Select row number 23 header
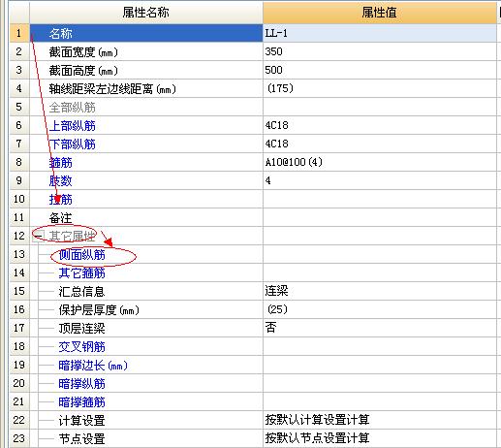This screenshot has width=501, height=448. [19, 438]
